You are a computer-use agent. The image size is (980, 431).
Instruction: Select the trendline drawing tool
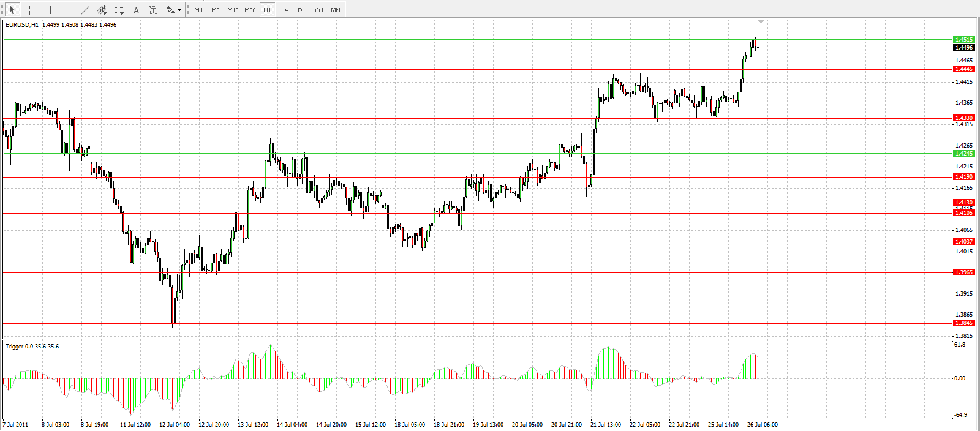click(x=85, y=10)
